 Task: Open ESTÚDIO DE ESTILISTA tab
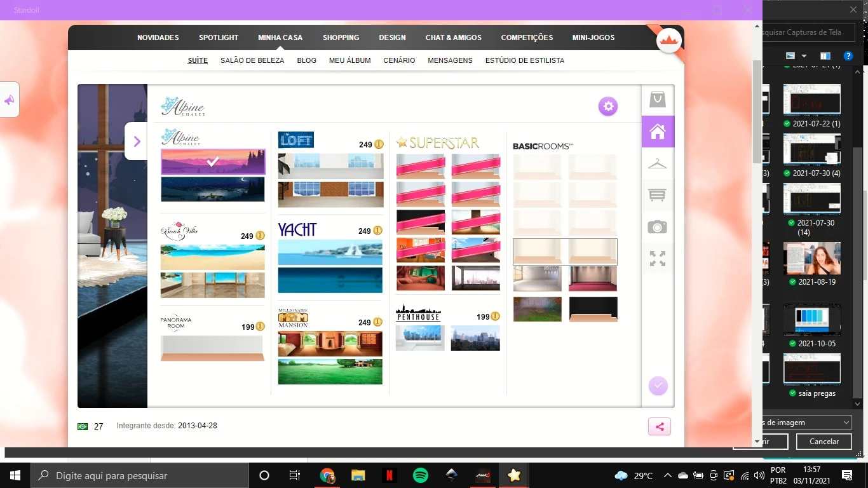525,60
